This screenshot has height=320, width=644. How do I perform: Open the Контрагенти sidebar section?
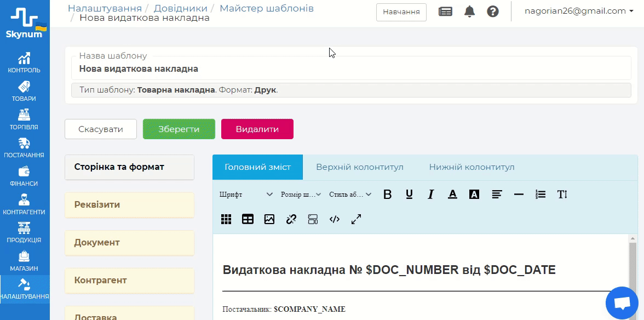click(24, 204)
